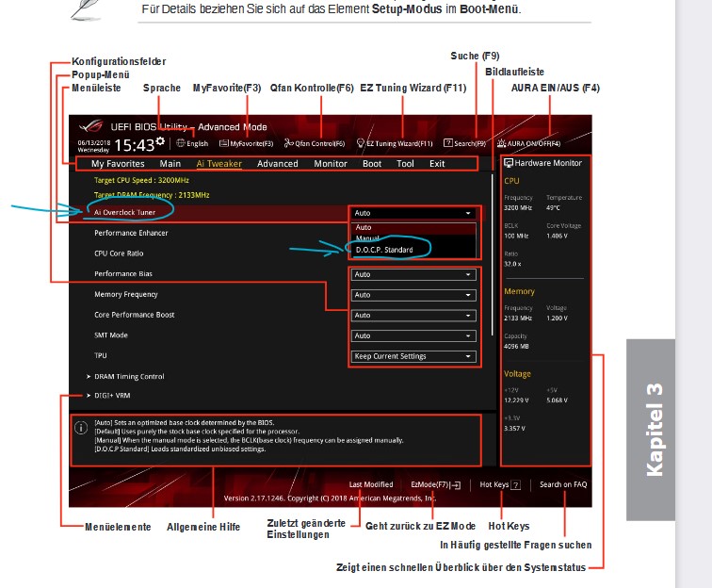Click the 06/13/2018 date text
Image resolution: width=712 pixels, height=588 pixels.
(94, 142)
